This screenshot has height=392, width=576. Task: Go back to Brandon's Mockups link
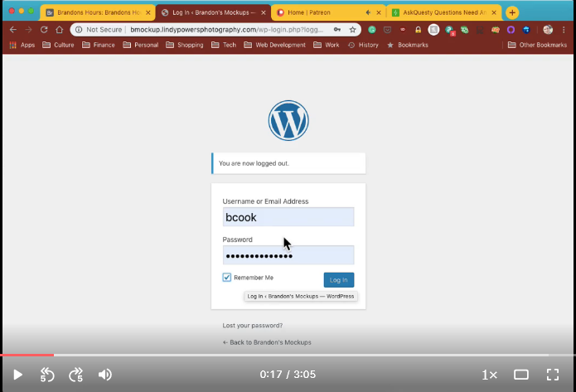click(x=267, y=342)
